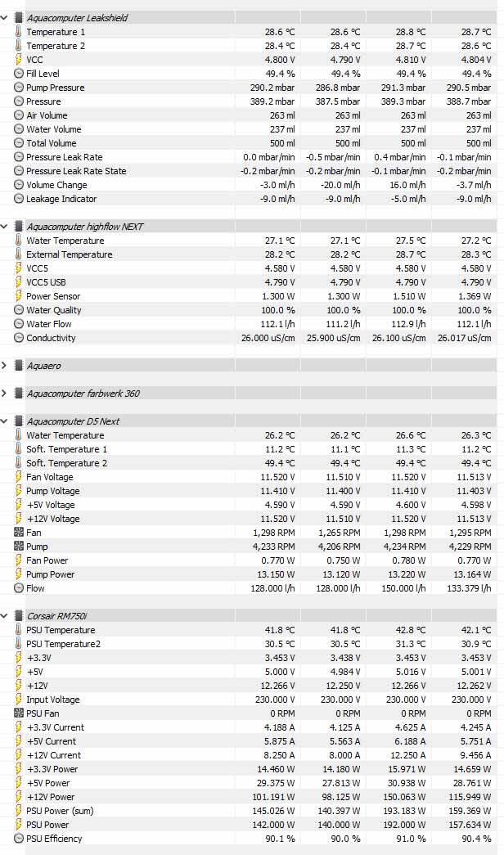Click the 12.266 V value in first column
Image resolution: width=504 pixels, height=855 pixels.
coord(277,686)
